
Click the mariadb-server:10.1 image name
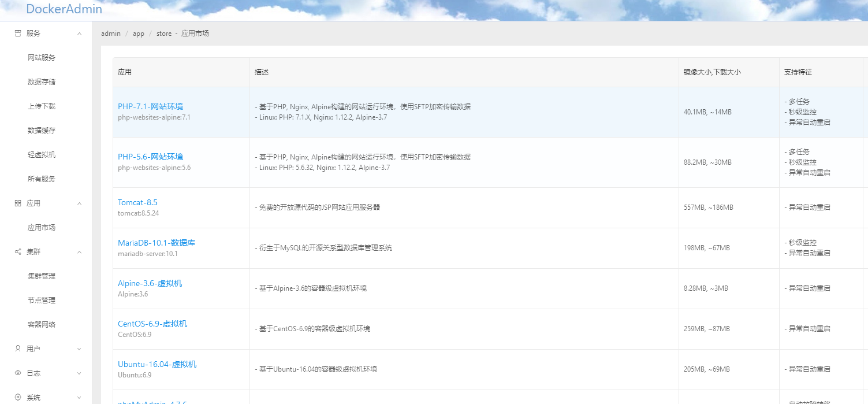[148, 254]
